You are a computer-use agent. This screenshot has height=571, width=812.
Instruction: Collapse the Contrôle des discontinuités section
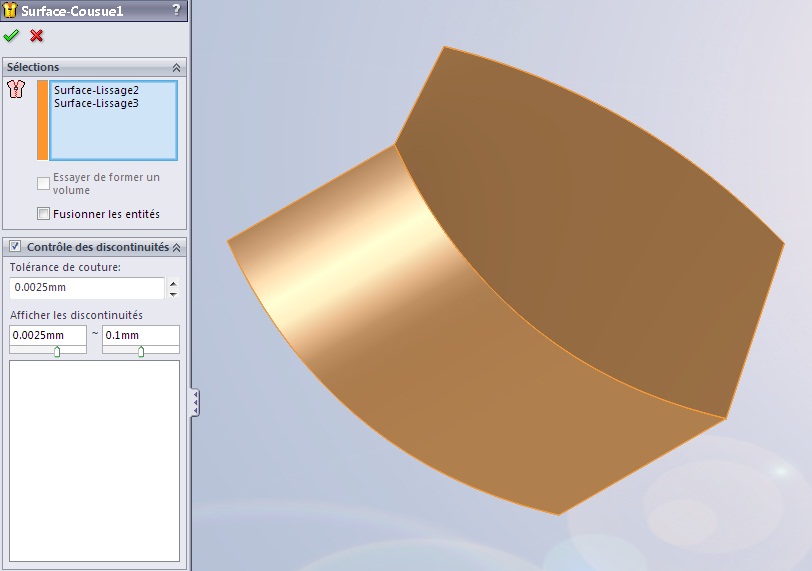click(177, 247)
